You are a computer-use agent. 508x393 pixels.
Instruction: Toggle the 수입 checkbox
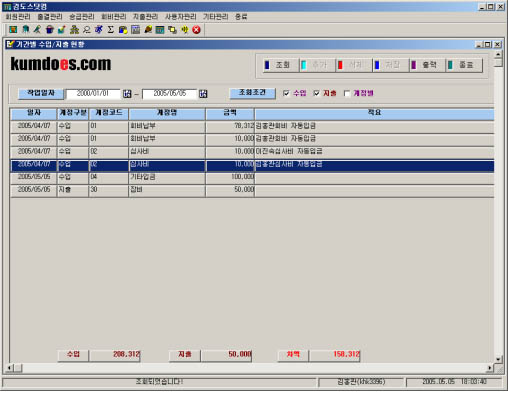(x=286, y=93)
